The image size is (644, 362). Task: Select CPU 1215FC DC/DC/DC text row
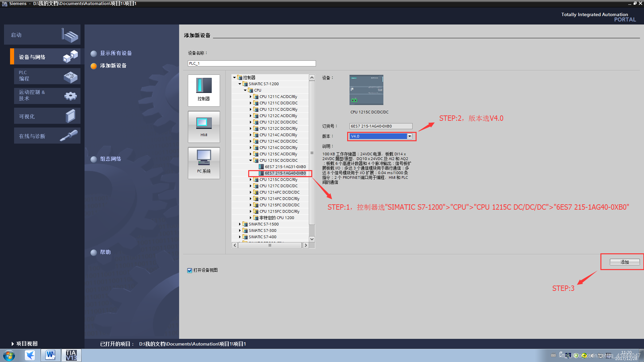[x=279, y=205]
